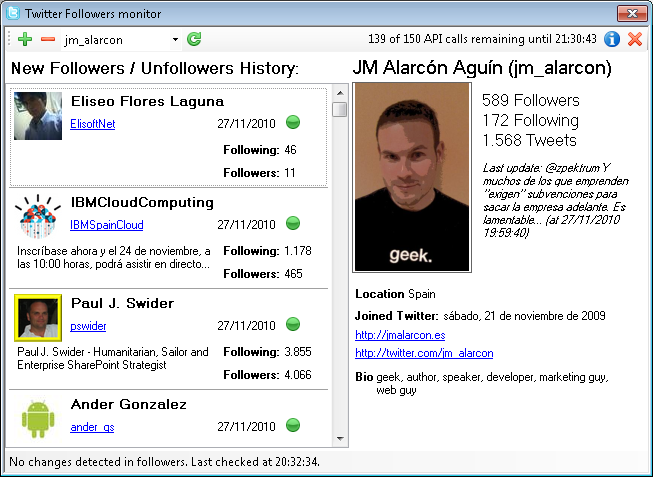Viewport: 653px width, 477px height.
Task: Click the 27/11/2010 date in IBMSpainCloud entry
Action: 247,225
